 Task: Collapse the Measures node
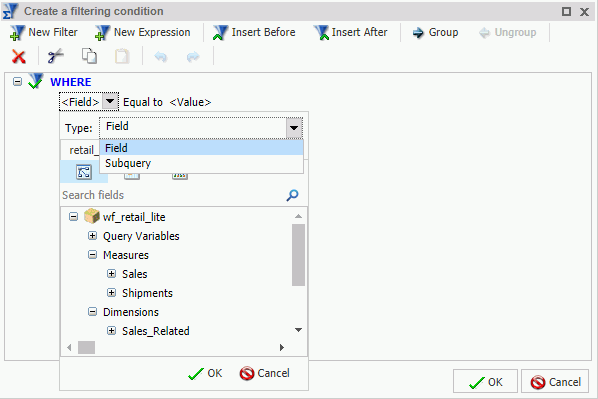(92, 254)
